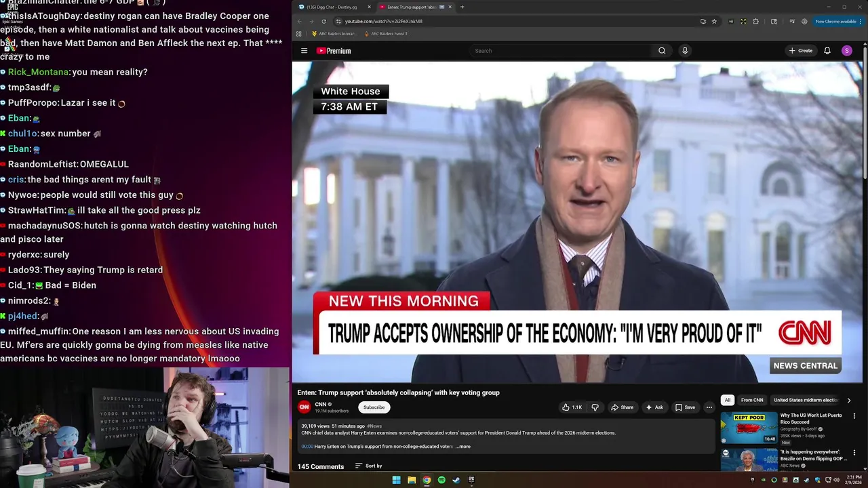Open the YouTube account avatar menu

[x=846, y=51]
